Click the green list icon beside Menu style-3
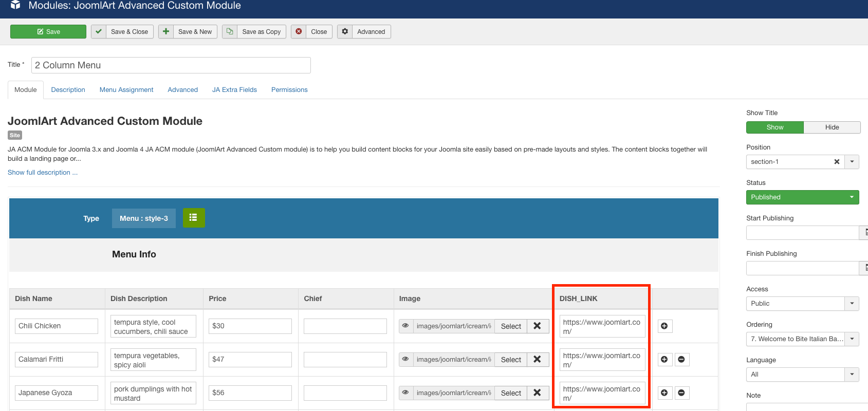Viewport: 868px width, 411px height. 193,218
